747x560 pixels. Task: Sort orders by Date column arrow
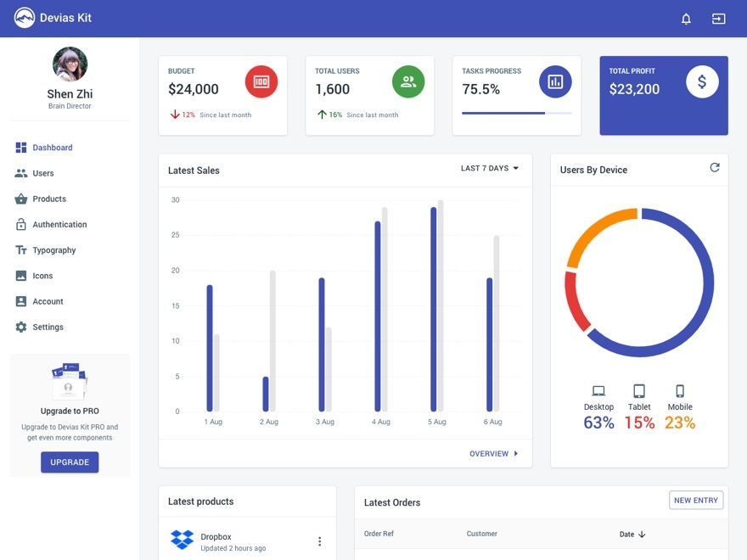pos(642,535)
